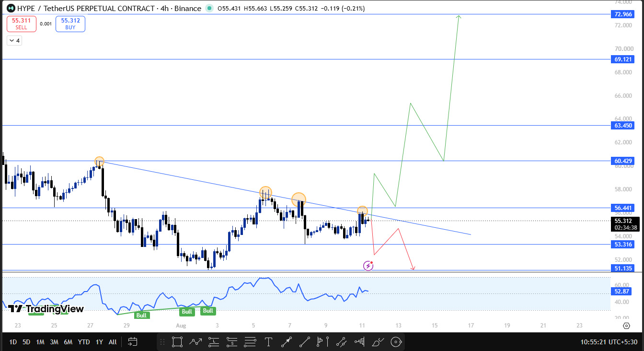
Task: Click the −0.119 (−0.21%) change value
Action: coord(343,8)
